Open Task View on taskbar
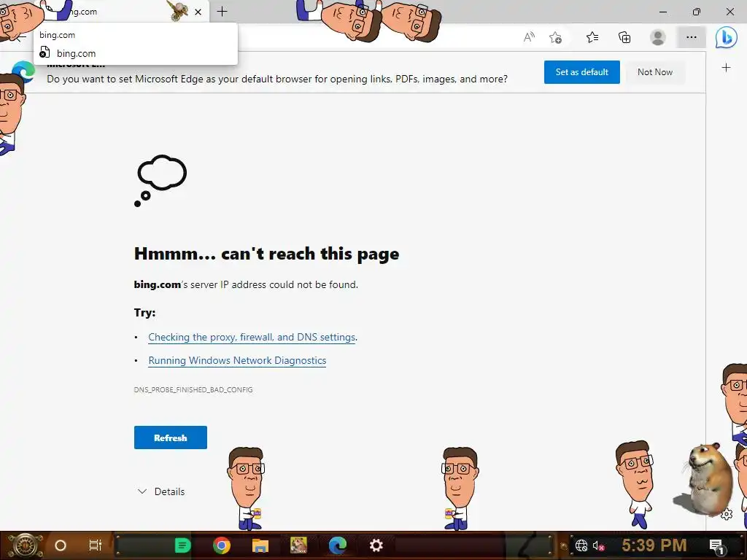747x560 pixels. pyautogui.click(x=96, y=545)
